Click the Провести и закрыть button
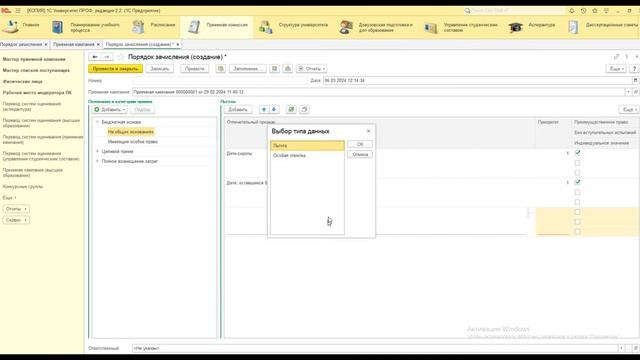Screen dimensions: 640x360 [x=116, y=69]
